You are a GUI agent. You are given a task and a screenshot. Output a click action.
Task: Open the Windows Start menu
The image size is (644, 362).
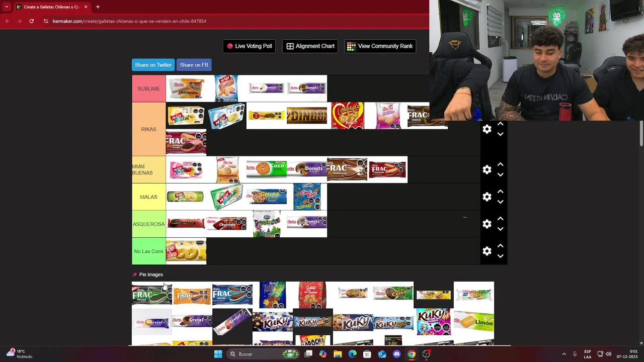pos(218,354)
